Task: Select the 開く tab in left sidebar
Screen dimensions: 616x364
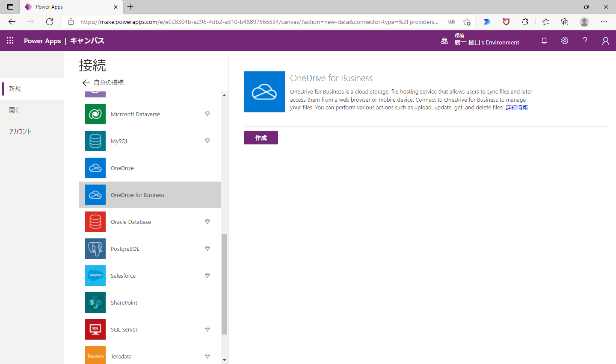Action: click(x=32, y=110)
